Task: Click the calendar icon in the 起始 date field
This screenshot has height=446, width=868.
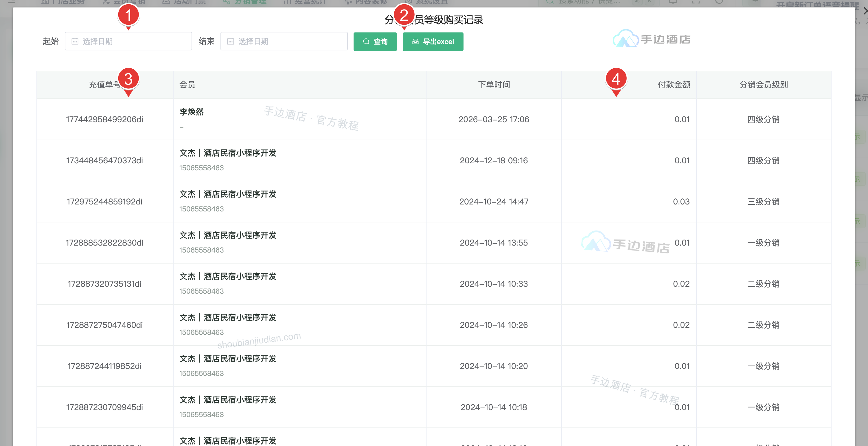Action: [x=75, y=41]
